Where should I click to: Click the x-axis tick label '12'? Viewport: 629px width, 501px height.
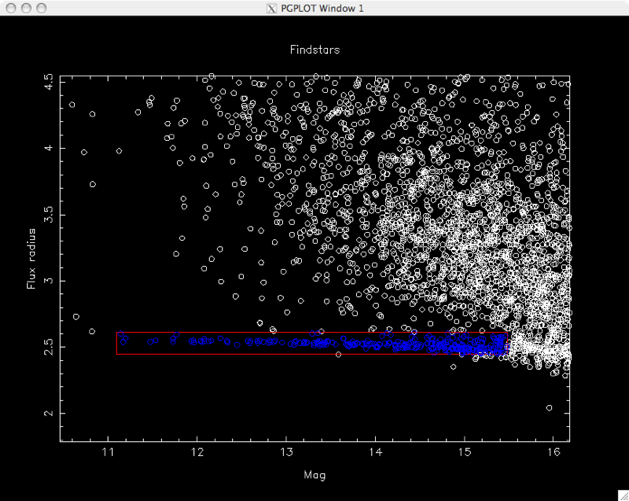tap(197, 452)
